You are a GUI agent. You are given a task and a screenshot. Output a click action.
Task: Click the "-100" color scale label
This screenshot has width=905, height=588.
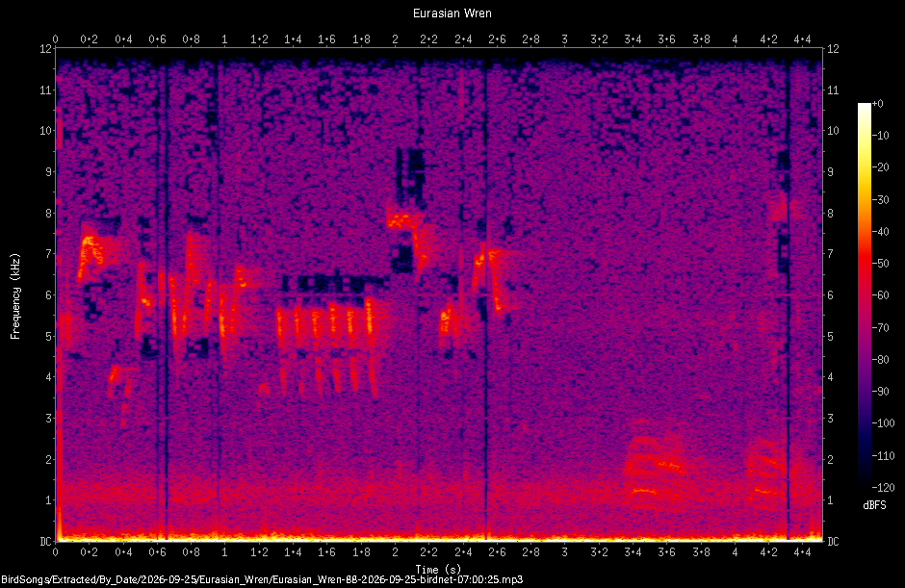(x=883, y=423)
